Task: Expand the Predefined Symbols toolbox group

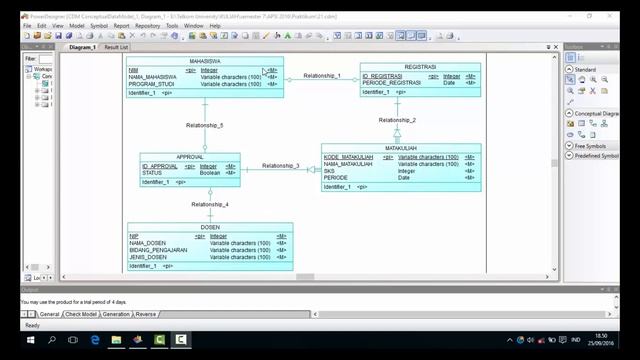Action: 569,156
